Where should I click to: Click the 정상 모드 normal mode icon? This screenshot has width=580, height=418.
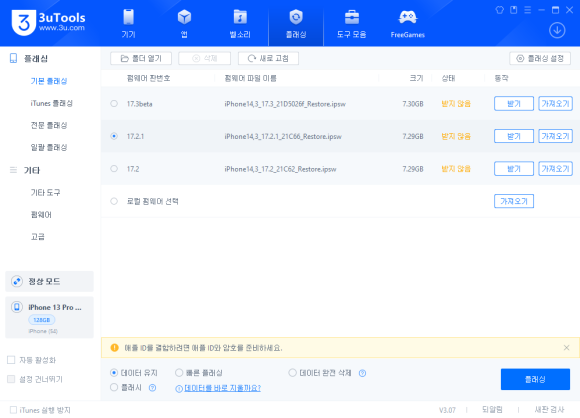[17, 281]
